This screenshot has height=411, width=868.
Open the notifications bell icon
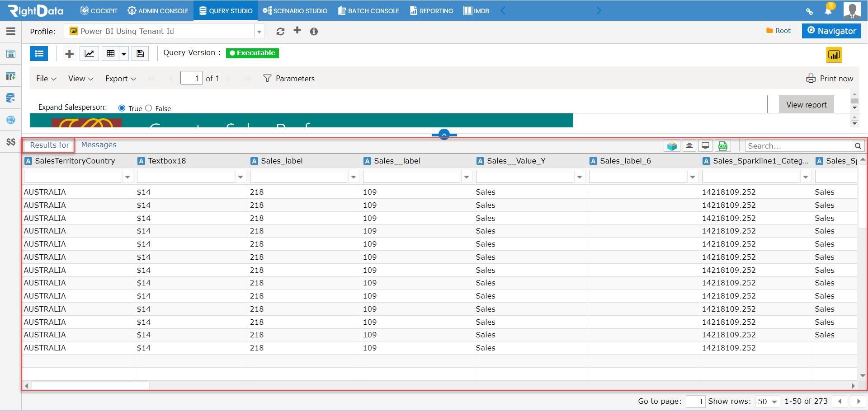tap(828, 10)
